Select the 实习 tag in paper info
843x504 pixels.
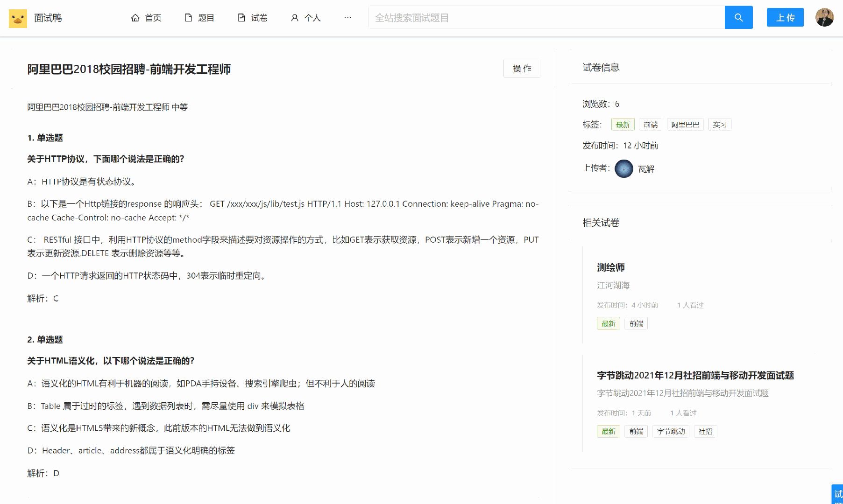pyautogui.click(x=719, y=125)
